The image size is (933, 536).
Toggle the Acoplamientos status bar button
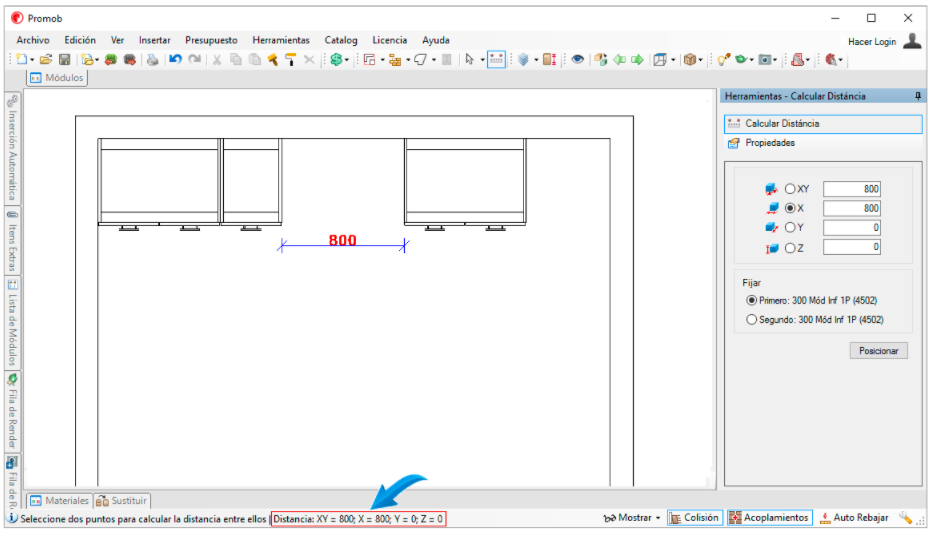[x=769, y=518]
